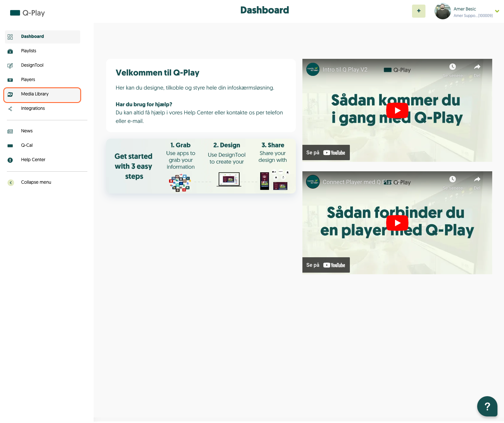The image size is (504, 423).
Task: Click channel logo on intro video
Action: coord(313,69)
